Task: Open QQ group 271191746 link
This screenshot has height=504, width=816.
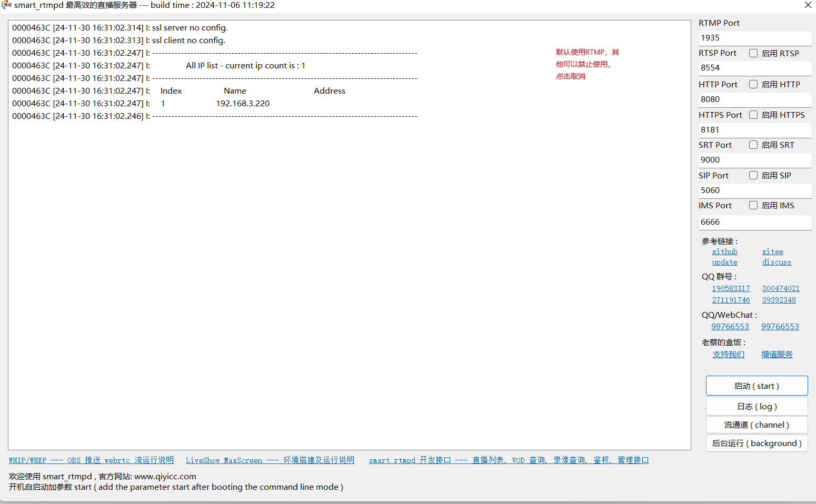Action: (x=731, y=300)
